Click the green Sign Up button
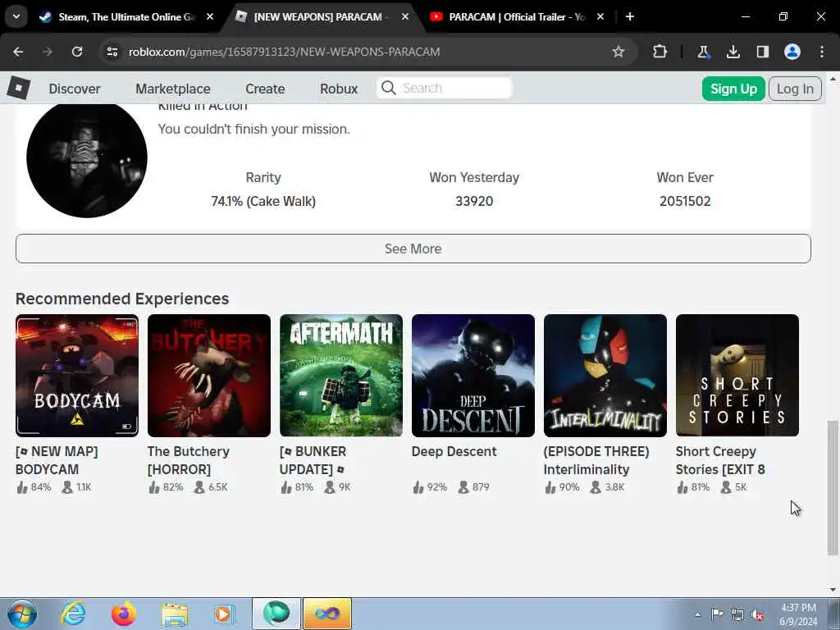840x630 pixels. coord(733,89)
